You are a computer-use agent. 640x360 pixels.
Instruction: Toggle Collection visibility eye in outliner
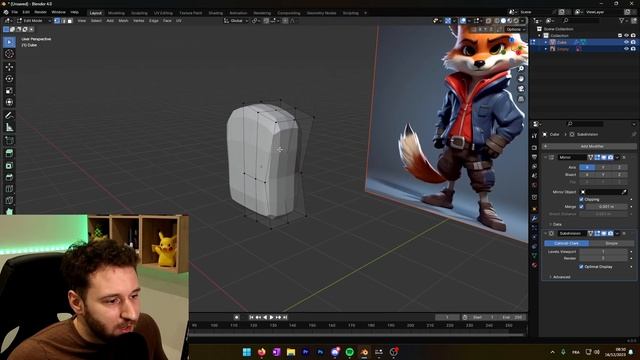click(626, 36)
